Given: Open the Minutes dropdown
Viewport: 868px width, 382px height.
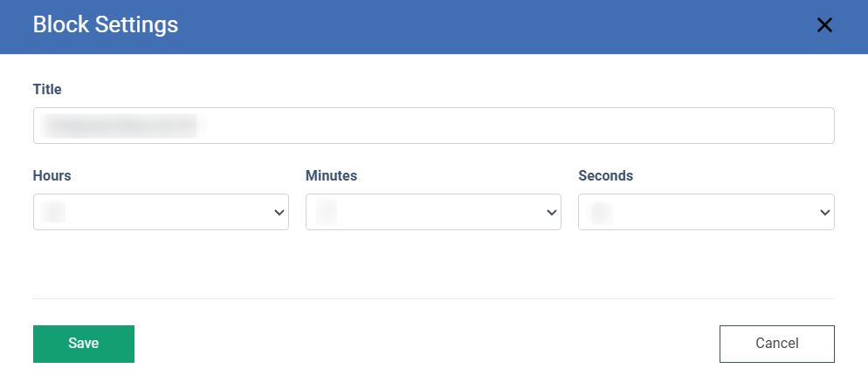Looking at the screenshot, I should (433, 212).
